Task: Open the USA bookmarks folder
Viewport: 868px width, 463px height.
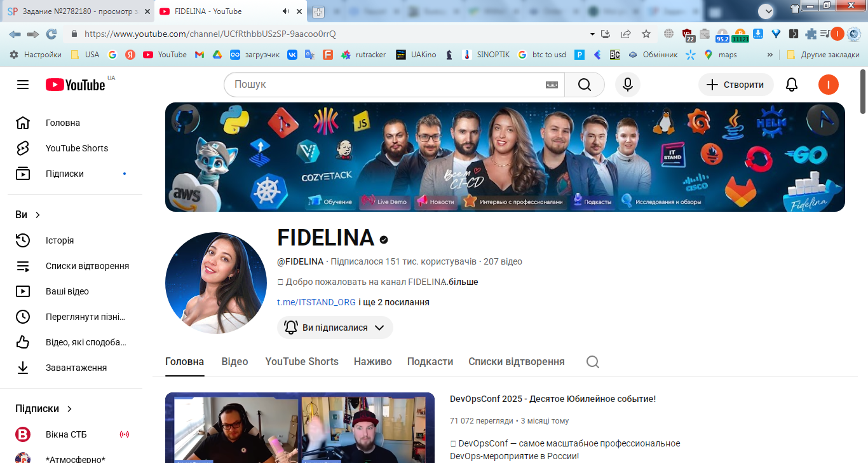Action: pos(85,55)
